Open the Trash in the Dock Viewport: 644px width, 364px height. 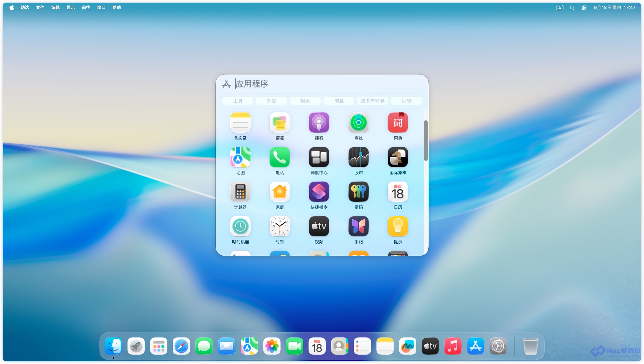pyautogui.click(x=531, y=346)
